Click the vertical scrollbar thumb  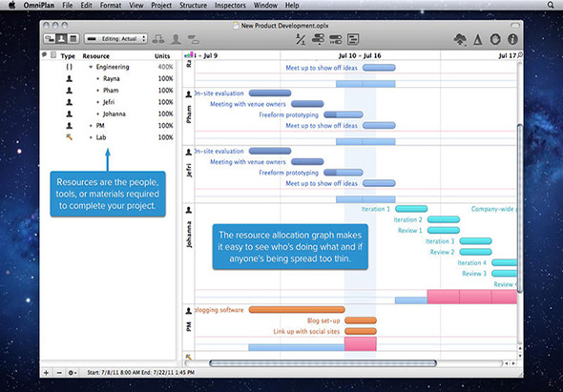520,208
